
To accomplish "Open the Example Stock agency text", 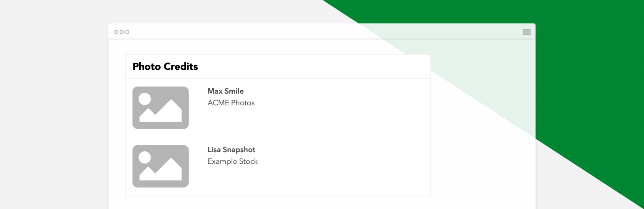I will point(233,161).
